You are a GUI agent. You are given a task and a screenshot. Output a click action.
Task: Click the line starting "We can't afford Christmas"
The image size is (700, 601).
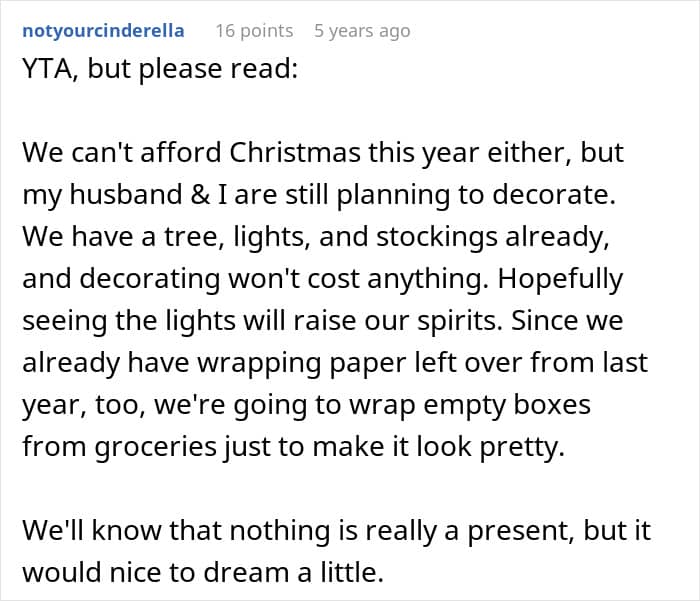point(323,153)
